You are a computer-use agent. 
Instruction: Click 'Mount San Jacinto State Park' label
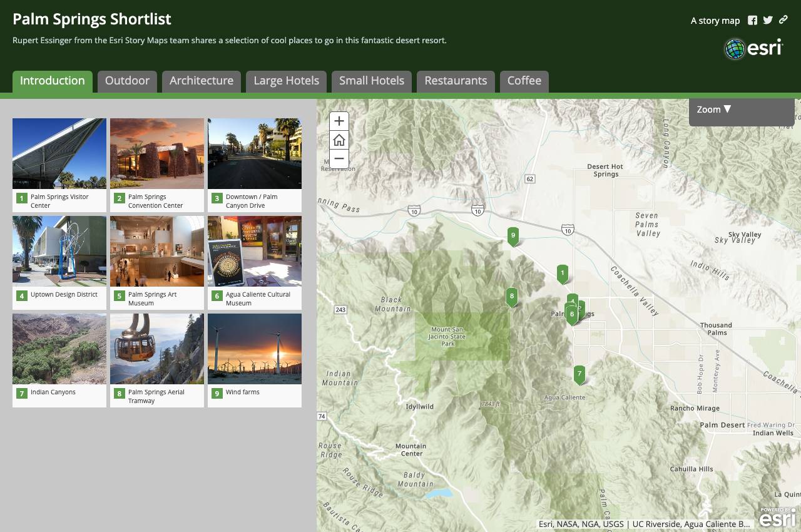click(448, 337)
